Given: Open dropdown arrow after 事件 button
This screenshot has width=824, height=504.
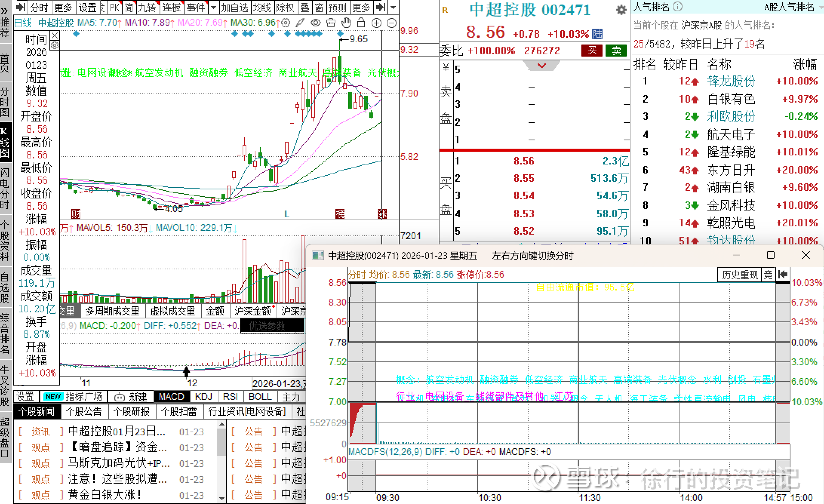Looking at the screenshot, I should 213,7.
